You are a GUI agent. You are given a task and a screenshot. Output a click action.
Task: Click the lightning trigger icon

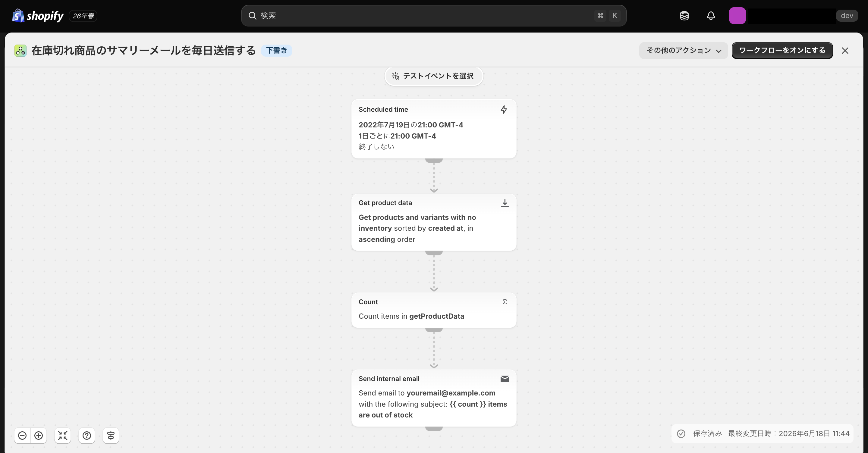click(504, 109)
